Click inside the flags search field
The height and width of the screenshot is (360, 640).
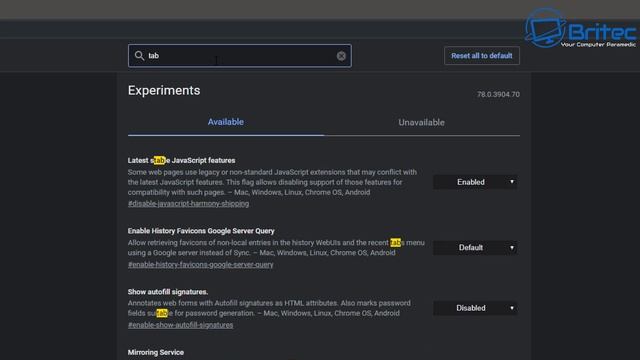pos(240,56)
